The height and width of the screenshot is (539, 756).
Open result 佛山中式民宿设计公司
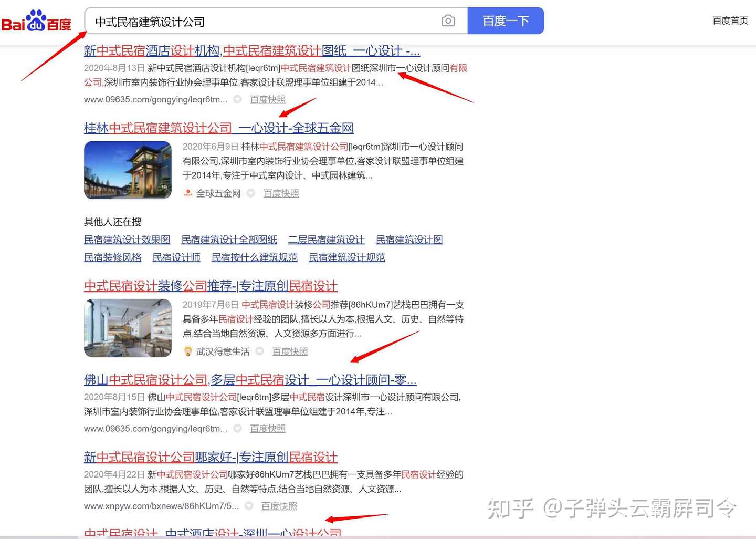[x=250, y=380]
